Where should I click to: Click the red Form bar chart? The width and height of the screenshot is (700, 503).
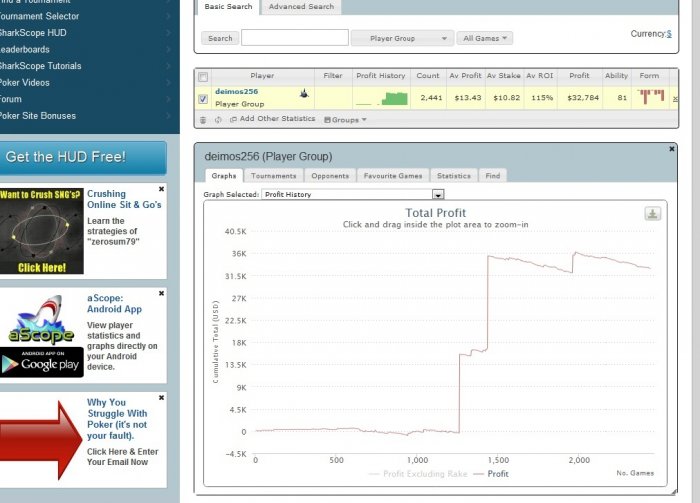pos(651,96)
